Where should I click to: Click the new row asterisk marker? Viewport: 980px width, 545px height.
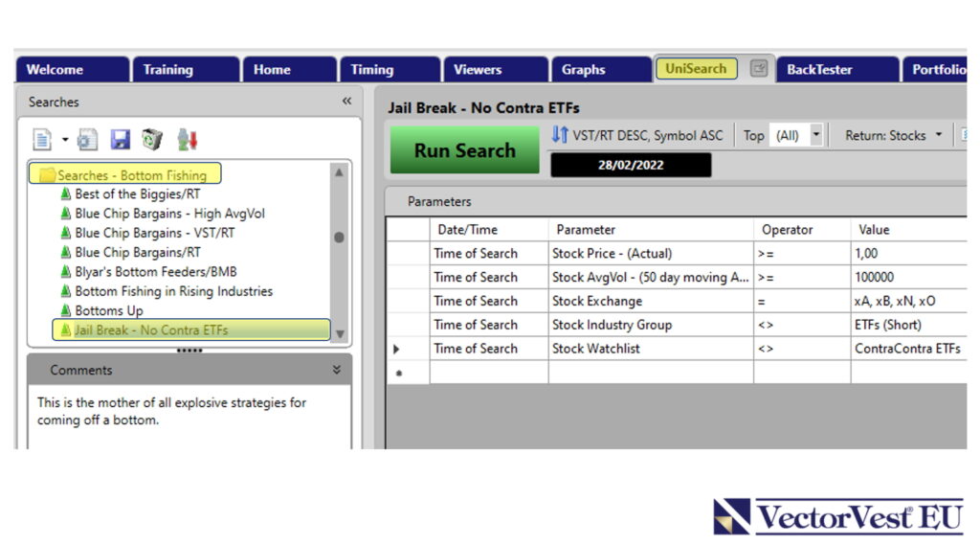399,374
